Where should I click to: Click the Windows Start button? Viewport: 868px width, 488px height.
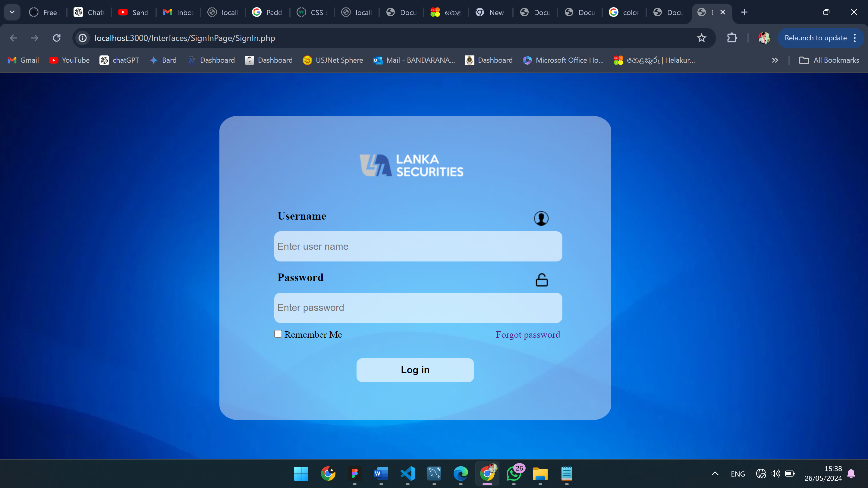coord(302,474)
